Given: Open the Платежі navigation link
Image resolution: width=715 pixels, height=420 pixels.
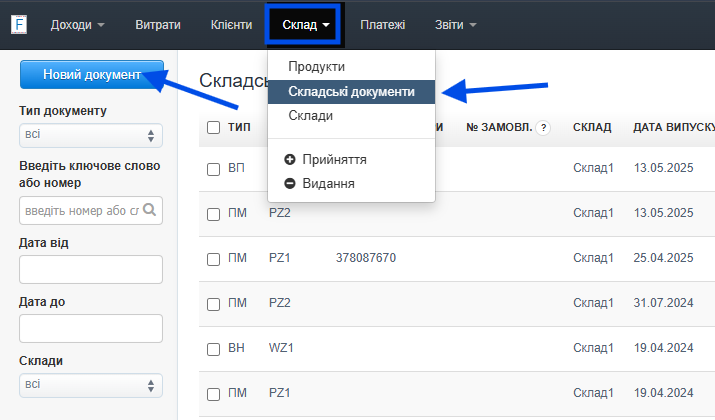Looking at the screenshot, I should tap(382, 24).
